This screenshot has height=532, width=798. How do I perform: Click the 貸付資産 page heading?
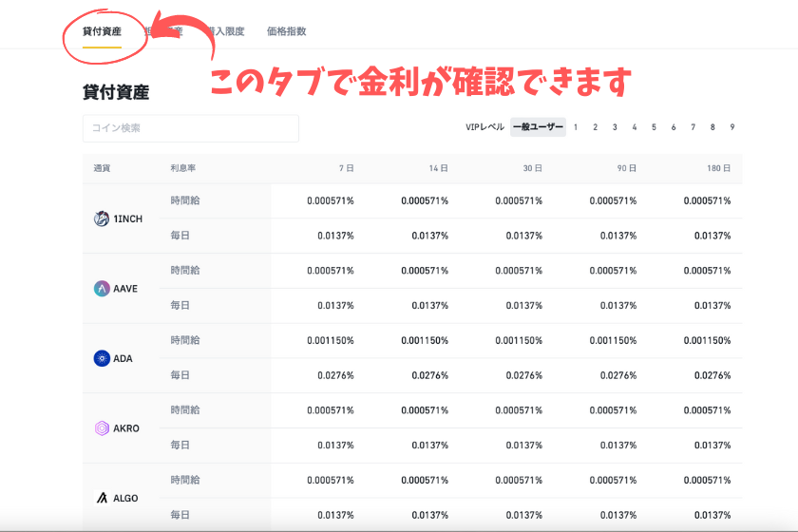pos(116,92)
